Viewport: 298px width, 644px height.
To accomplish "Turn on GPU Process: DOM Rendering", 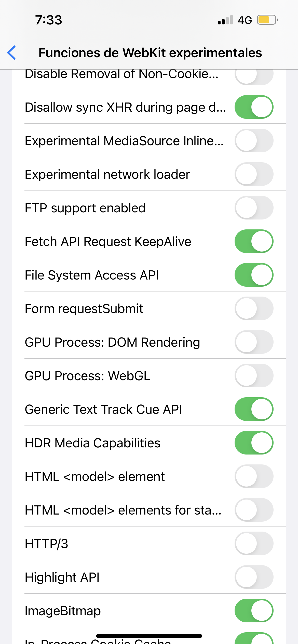I will (254, 342).
